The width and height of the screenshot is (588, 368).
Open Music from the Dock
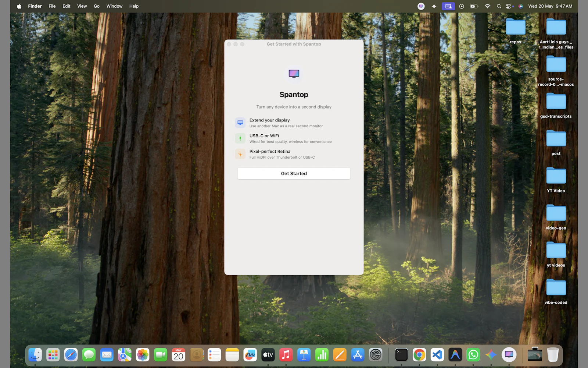(x=286, y=355)
